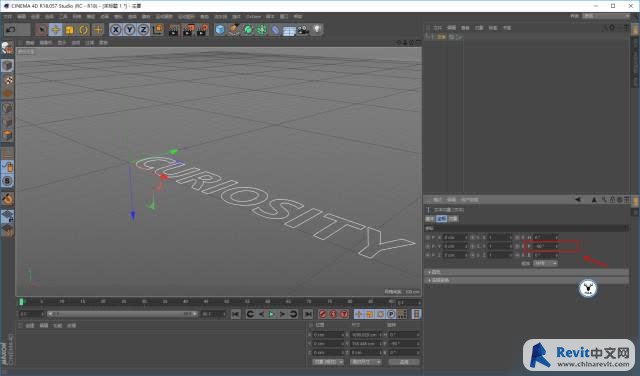Viewport: 640px width, 376px height.
Task: Select the Scale tool
Action: coord(69,29)
